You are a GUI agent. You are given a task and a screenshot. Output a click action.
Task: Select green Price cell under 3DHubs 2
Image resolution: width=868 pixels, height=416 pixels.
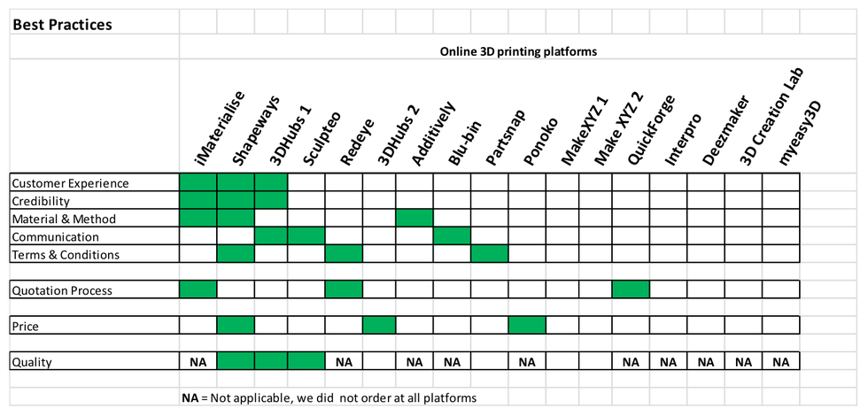pyautogui.click(x=379, y=327)
